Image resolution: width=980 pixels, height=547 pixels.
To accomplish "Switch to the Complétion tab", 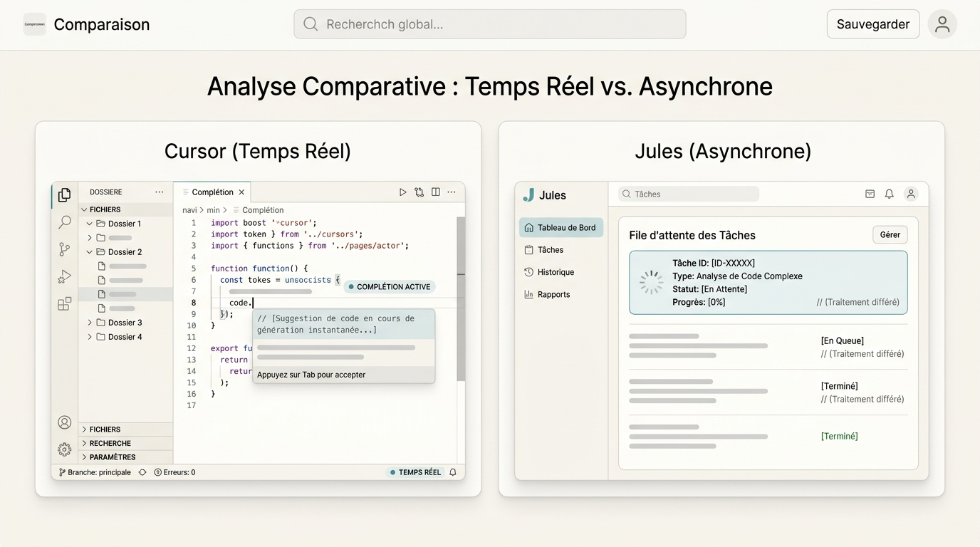I will coord(212,192).
